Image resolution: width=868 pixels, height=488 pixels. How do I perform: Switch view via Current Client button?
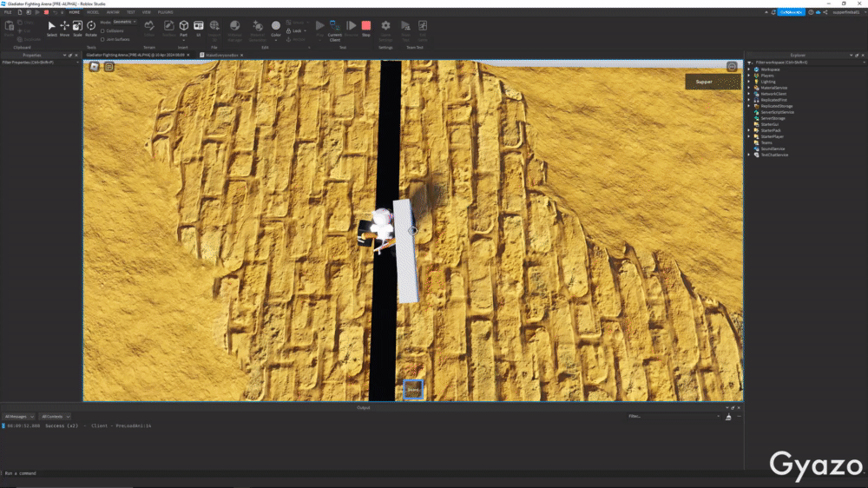(335, 30)
